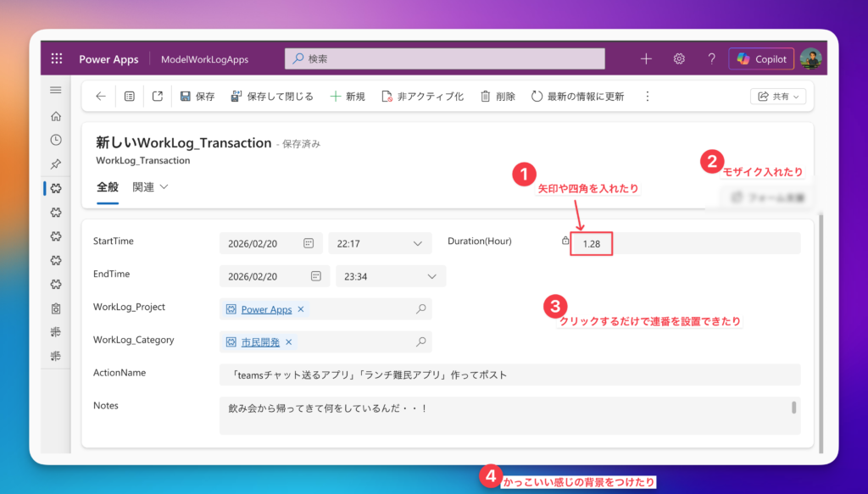
Task: Expand the StartTime 22:17 time dropdown
Action: coord(417,243)
